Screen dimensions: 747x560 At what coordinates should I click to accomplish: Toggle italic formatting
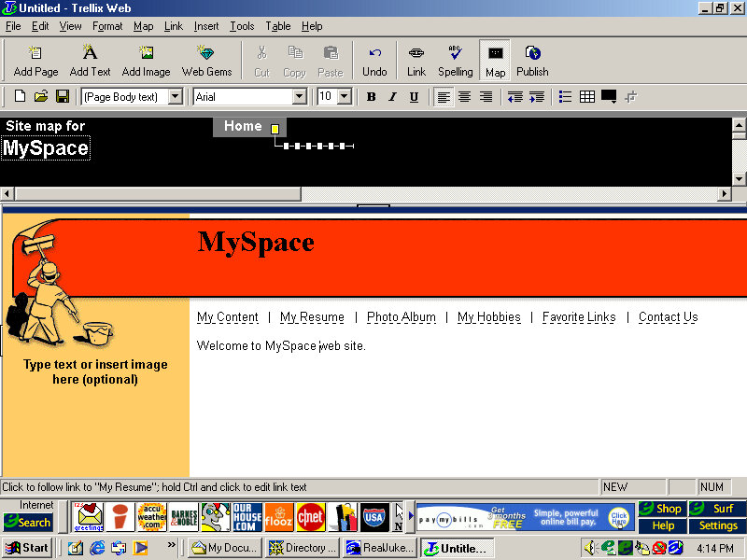point(392,96)
